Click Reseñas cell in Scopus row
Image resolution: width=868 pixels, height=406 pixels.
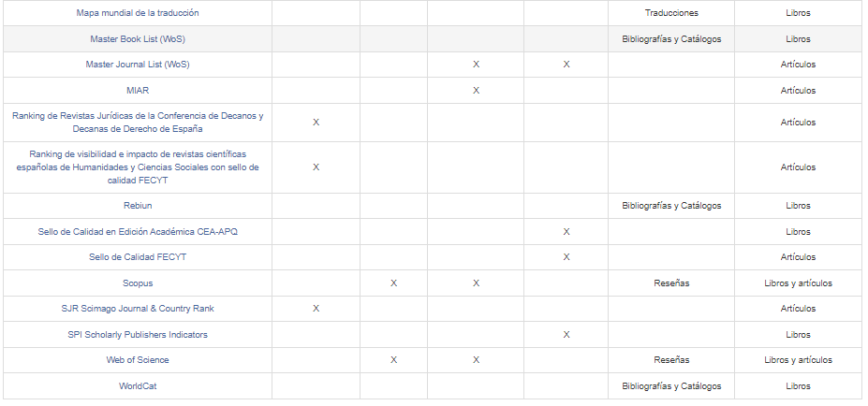pos(671,283)
